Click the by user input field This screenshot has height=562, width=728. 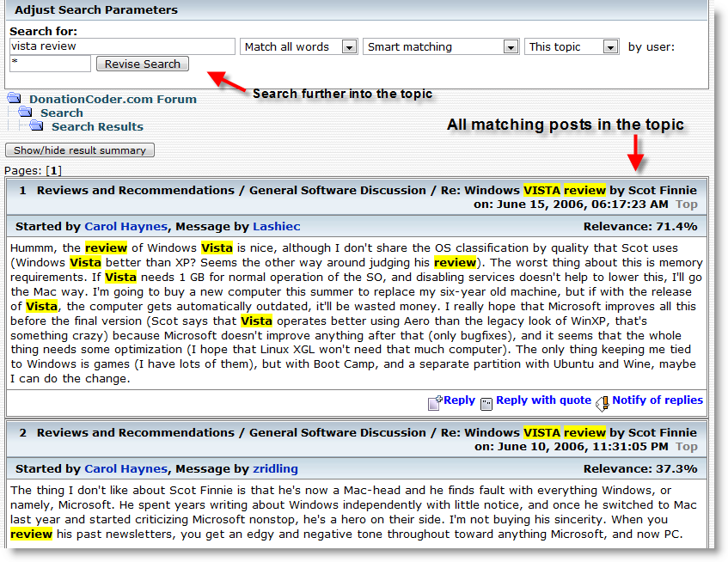tap(50, 64)
